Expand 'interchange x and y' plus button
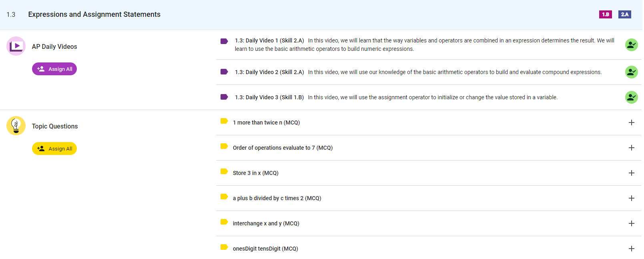The width and height of the screenshot is (644, 259). 631,223
